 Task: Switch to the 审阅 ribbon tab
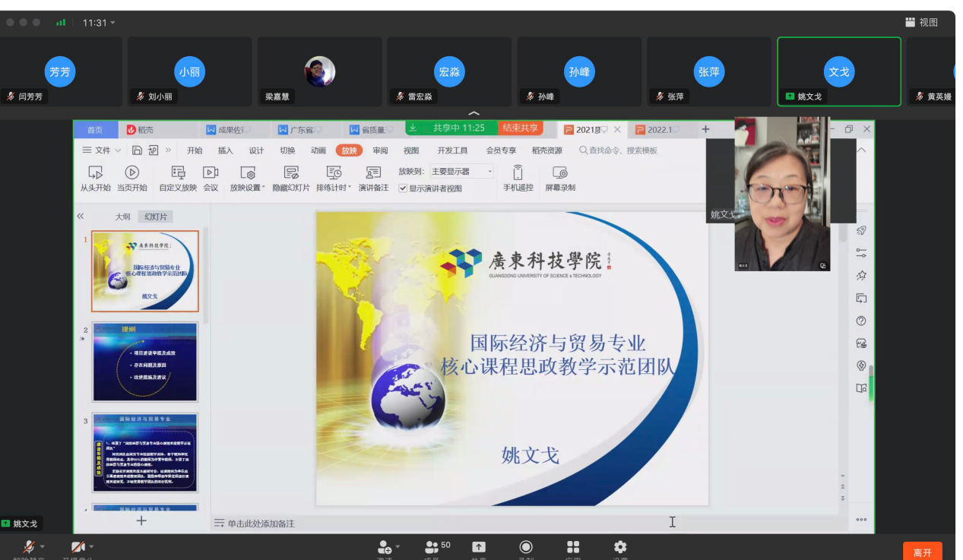coord(380,150)
